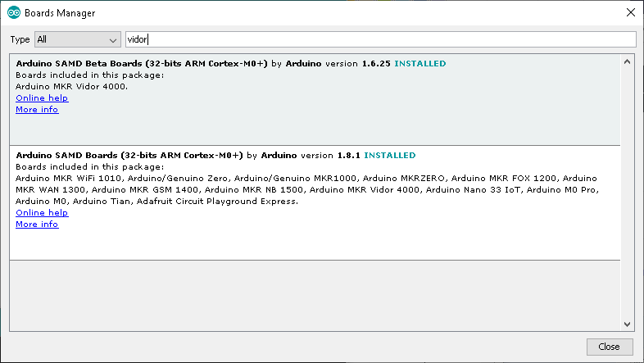Click the text Arduino MKR Vidor 4000.
Viewport: 644px width, 363px height.
point(71,87)
